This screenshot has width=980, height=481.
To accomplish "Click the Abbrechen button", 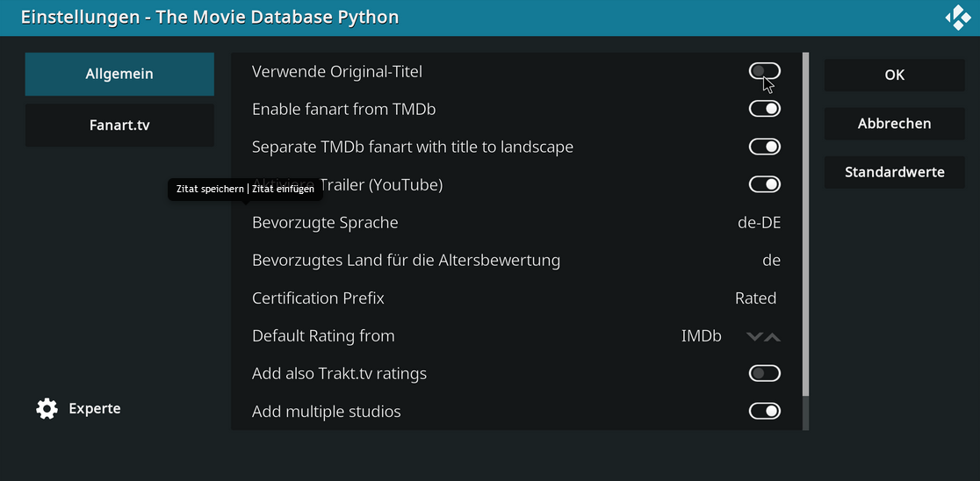I will [894, 124].
